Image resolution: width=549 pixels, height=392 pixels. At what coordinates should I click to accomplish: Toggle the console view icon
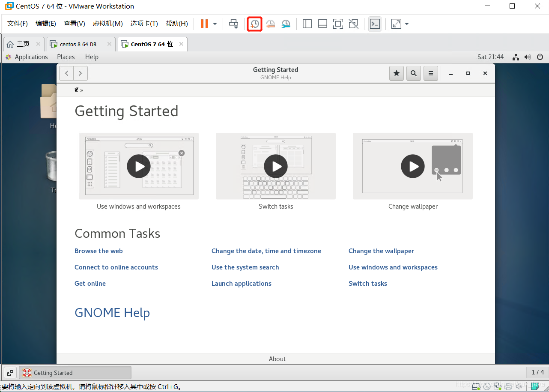pyautogui.click(x=375, y=24)
